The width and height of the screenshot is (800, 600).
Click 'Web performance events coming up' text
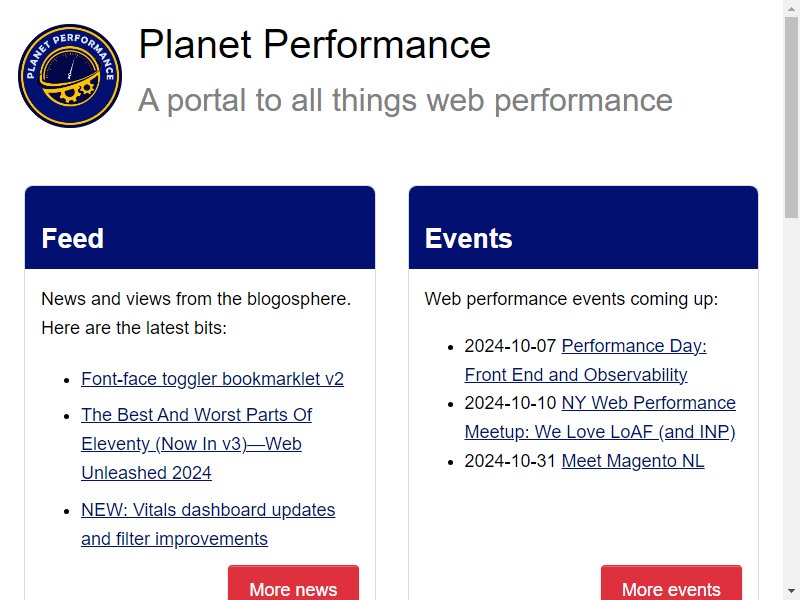(x=571, y=299)
